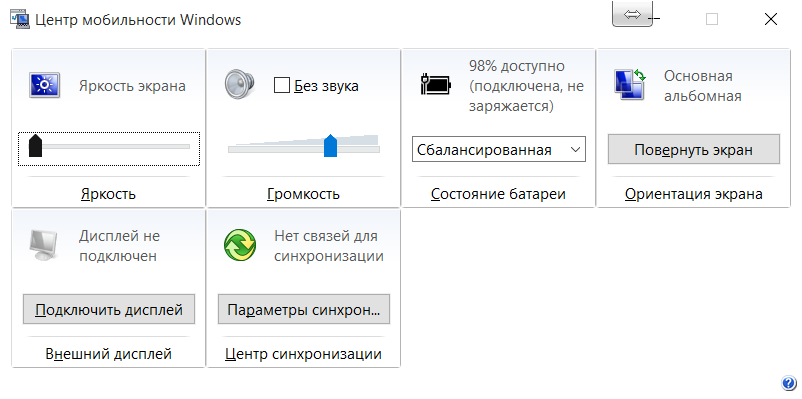Click the double-arrow resize handle button

click(633, 14)
